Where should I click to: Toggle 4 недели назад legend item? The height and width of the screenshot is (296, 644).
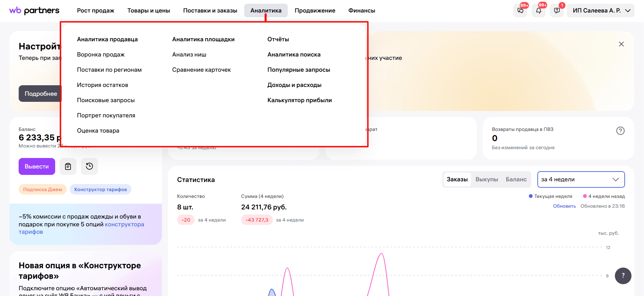604,196
